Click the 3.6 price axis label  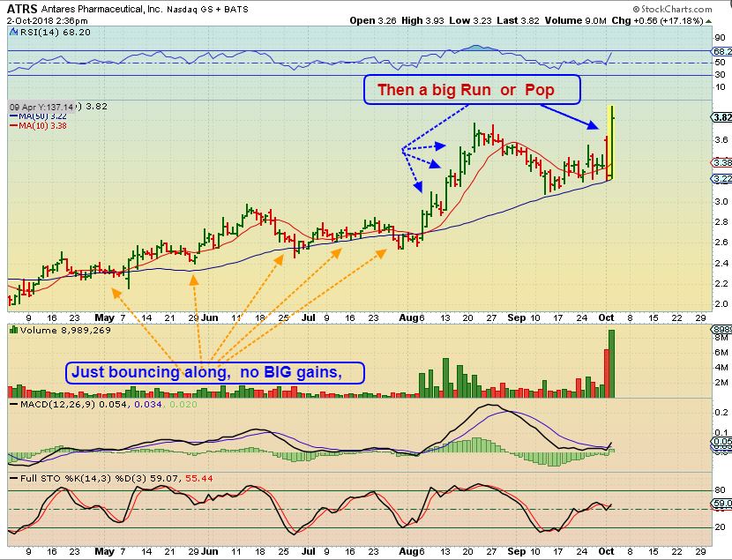[721, 139]
